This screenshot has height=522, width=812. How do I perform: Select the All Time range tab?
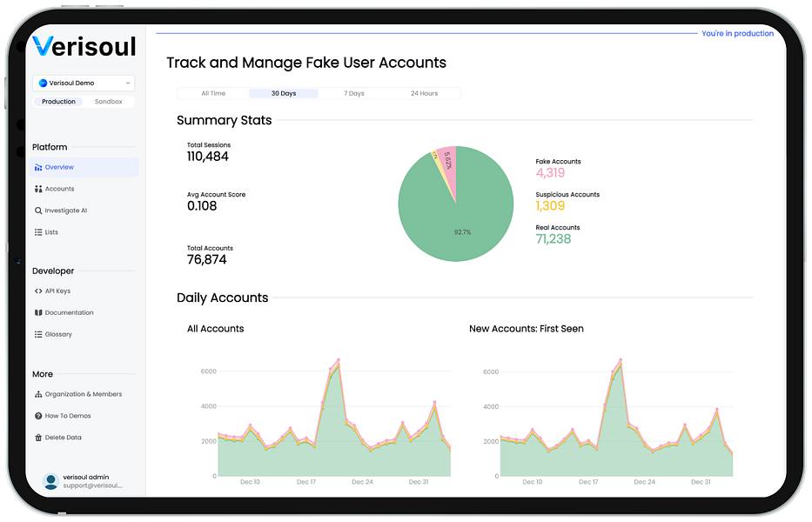(x=213, y=94)
